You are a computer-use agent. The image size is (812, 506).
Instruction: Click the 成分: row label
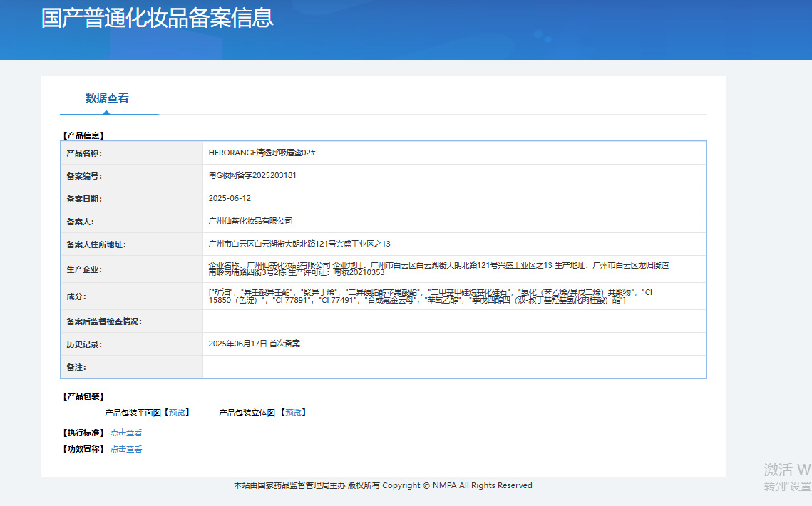point(77,296)
